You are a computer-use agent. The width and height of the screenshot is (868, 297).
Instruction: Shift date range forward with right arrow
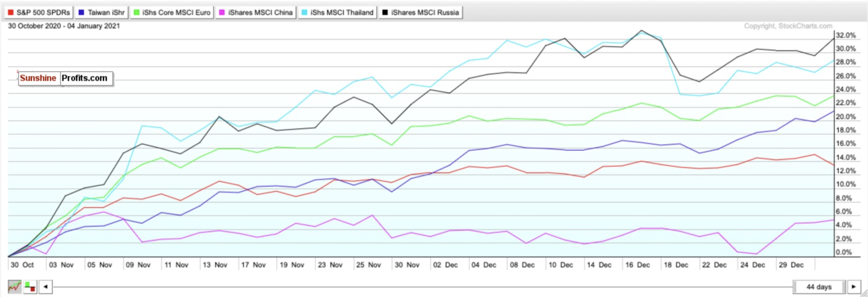tap(854, 287)
